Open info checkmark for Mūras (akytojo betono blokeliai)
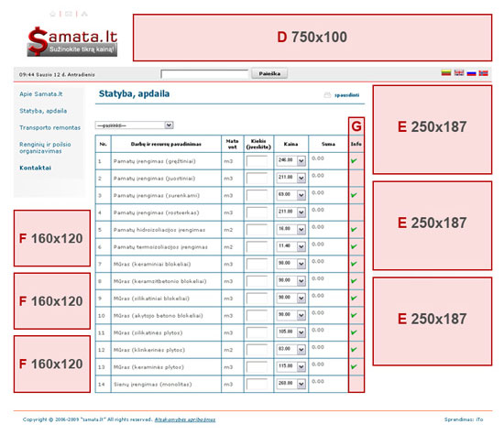504x446 pixels. [x=354, y=315]
